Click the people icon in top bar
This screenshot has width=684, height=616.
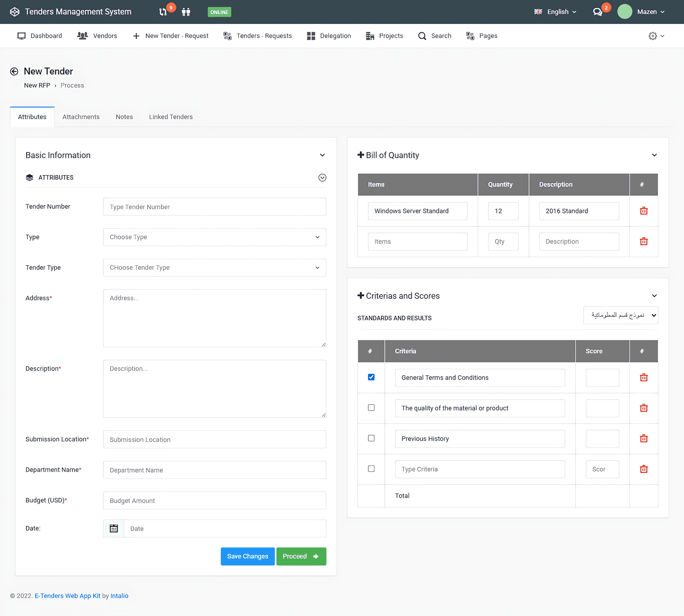(186, 12)
